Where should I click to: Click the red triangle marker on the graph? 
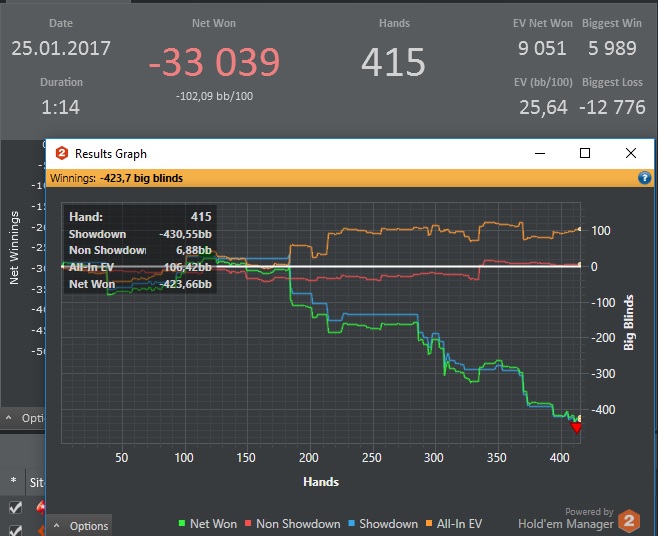pyautogui.click(x=576, y=428)
